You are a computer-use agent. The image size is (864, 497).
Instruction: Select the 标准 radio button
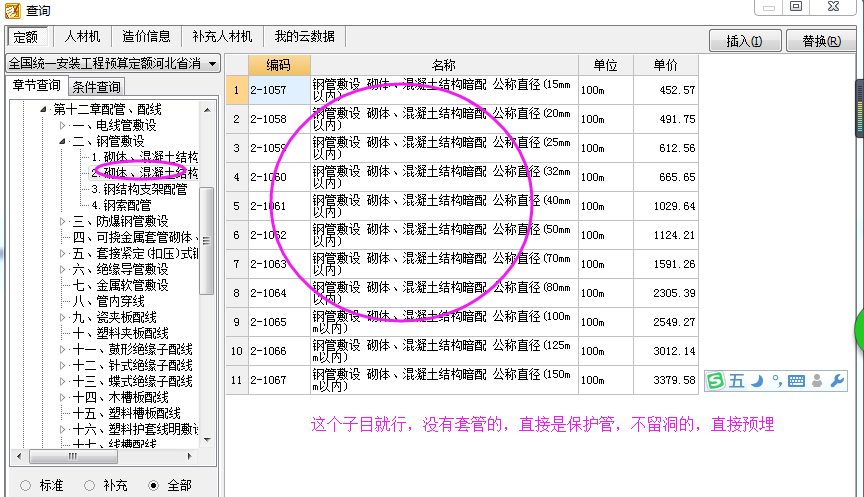click(26, 485)
